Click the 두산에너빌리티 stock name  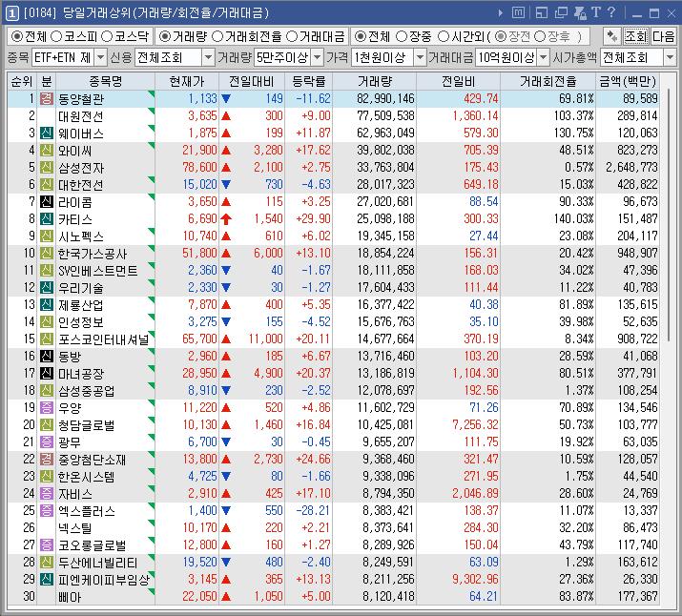(98, 563)
